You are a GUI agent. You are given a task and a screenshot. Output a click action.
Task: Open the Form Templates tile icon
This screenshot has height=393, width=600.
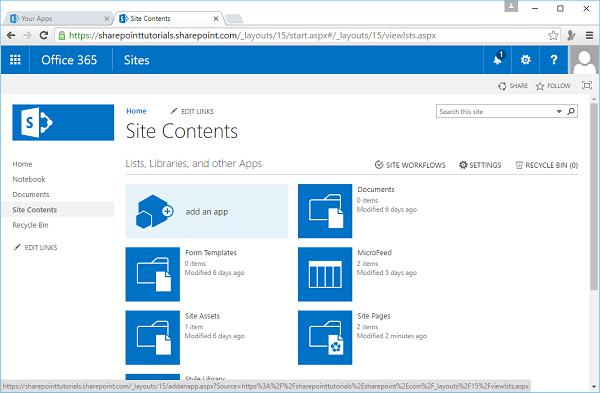[x=152, y=274]
